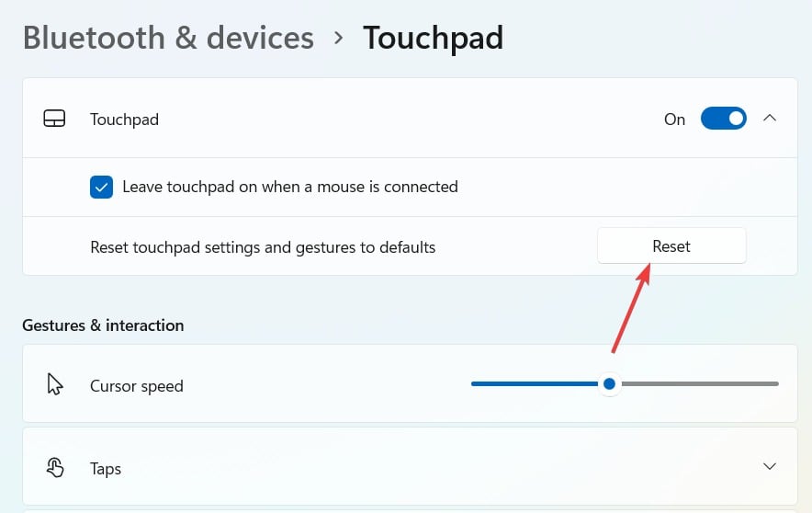
Task: Click the cursor arrow icon beside Cursor speed
Action: [x=55, y=384]
